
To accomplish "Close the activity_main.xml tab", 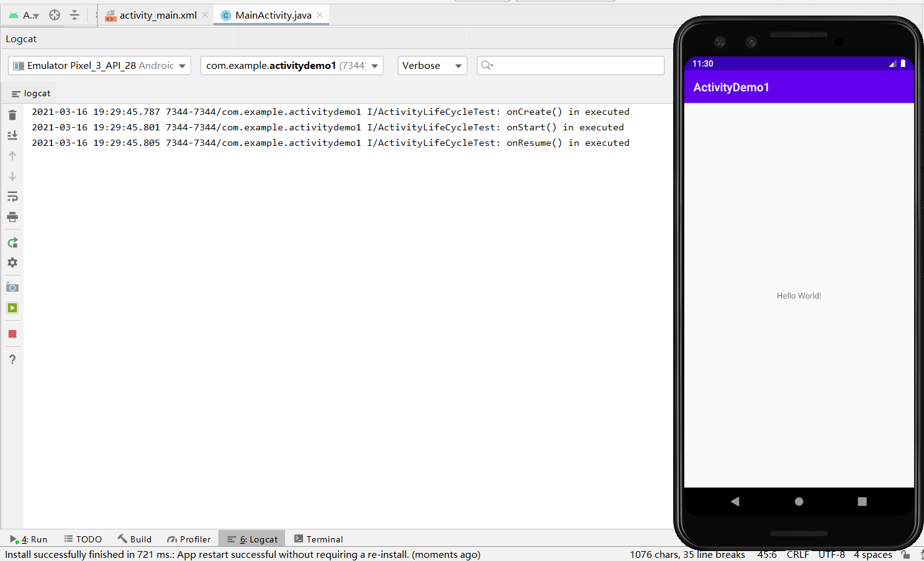I will 205,15.
